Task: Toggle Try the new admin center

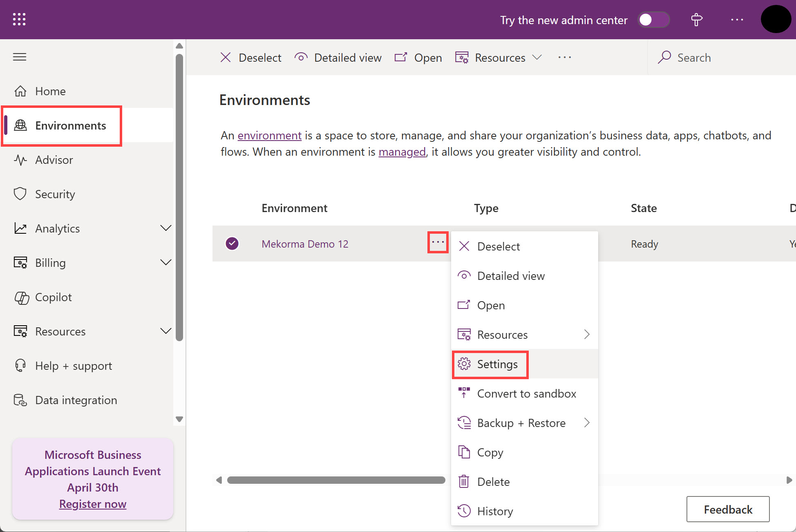Action: coord(653,20)
